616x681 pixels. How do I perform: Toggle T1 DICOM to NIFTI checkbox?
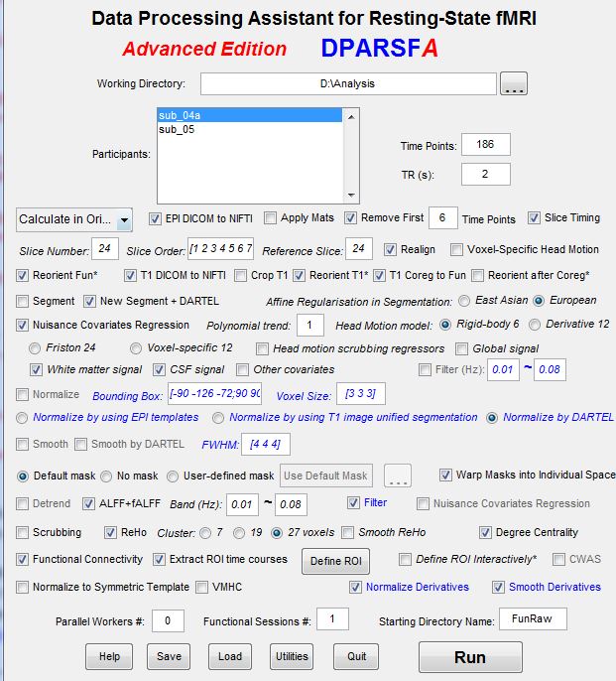pyautogui.click(x=130, y=276)
